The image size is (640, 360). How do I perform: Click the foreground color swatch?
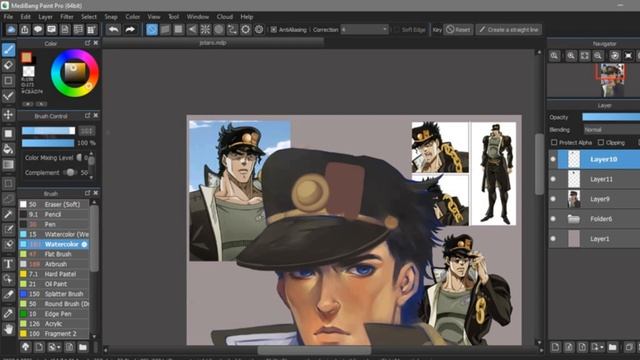pyautogui.click(x=27, y=57)
